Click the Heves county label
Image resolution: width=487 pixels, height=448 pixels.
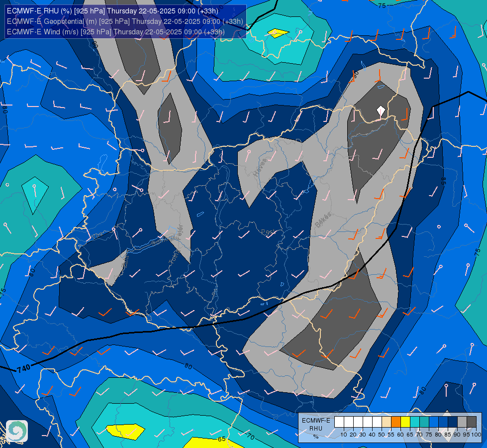(x=260, y=167)
